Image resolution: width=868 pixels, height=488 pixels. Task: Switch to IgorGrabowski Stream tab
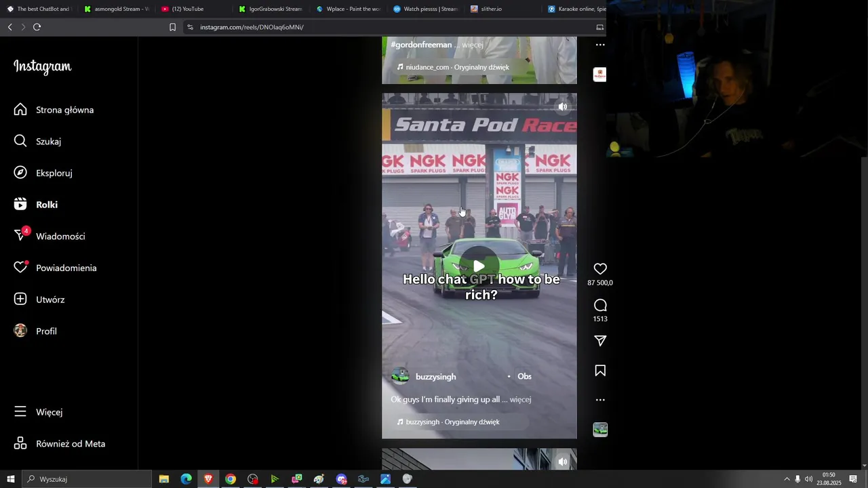pyautogui.click(x=271, y=9)
